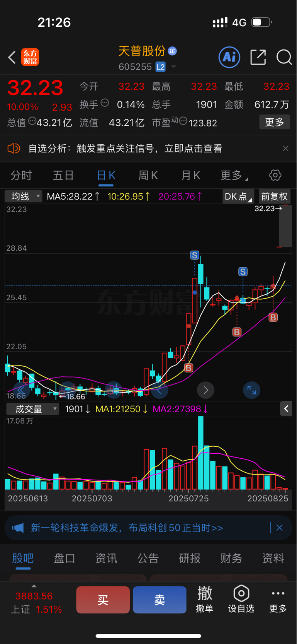Open the 科创50 promotion link
297x644 pixels.
tap(127, 528)
